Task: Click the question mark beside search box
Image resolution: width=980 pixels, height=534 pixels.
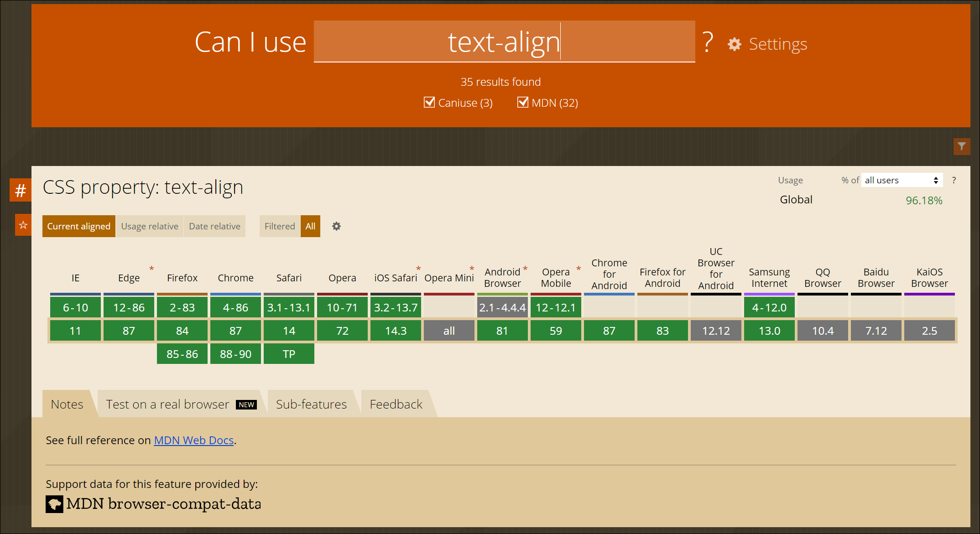Action: click(x=707, y=42)
